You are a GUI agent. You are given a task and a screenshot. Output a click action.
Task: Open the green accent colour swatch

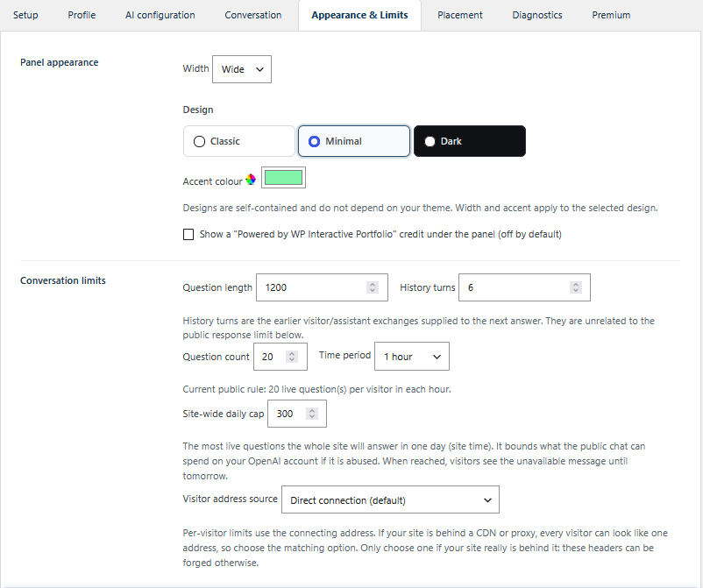point(283,178)
